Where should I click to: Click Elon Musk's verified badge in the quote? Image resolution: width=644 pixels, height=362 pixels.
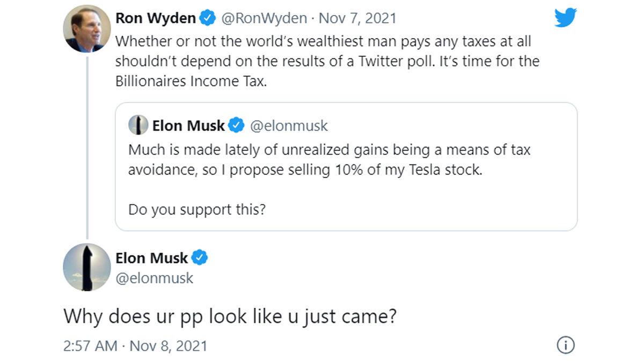235,124
